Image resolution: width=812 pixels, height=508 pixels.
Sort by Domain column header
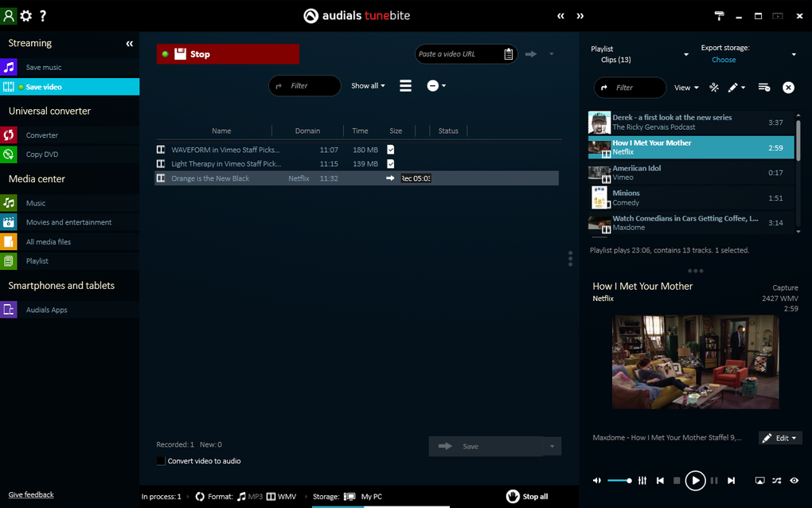point(307,131)
